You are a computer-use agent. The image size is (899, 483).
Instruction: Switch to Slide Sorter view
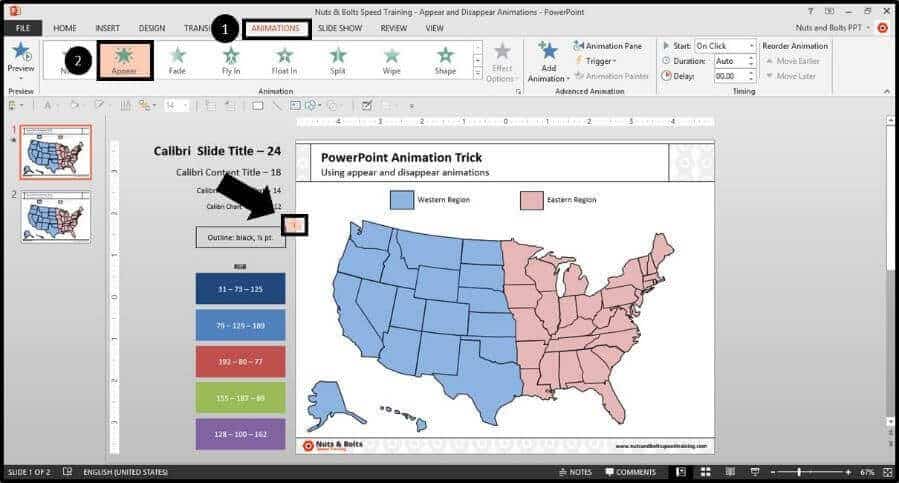point(706,472)
